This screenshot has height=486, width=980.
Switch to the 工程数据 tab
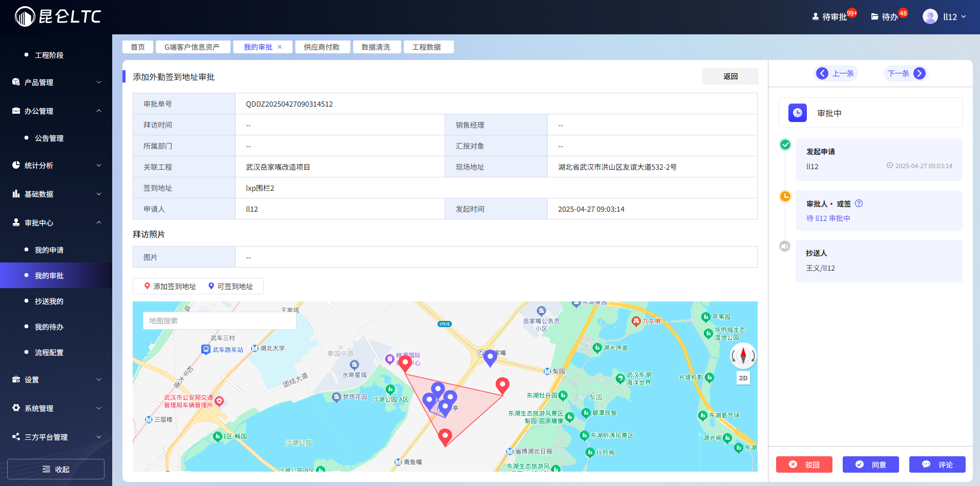click(x=428, y=47)
